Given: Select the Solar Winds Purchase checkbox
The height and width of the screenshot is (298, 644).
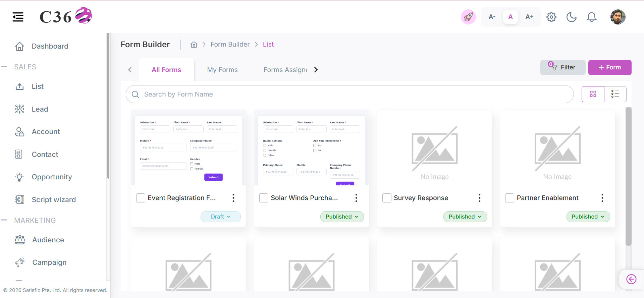Looking at the screenshot, I should pos(264,198).
